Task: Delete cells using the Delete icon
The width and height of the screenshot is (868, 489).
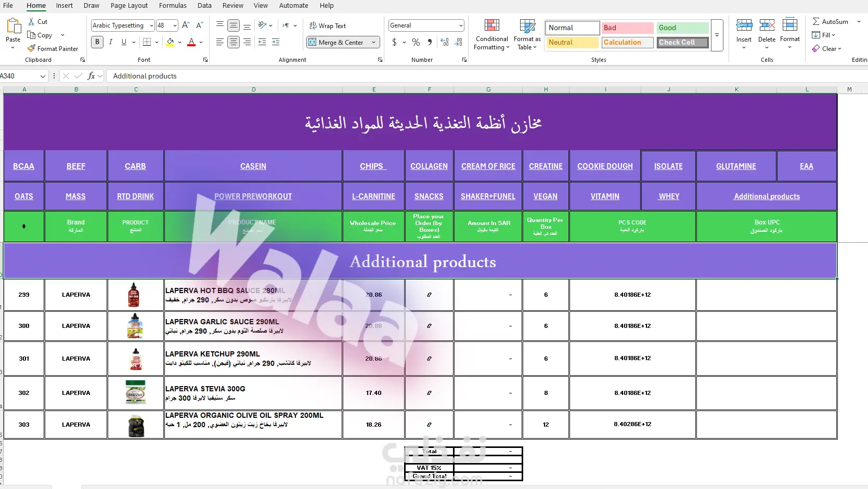Action: pos(767,25)
